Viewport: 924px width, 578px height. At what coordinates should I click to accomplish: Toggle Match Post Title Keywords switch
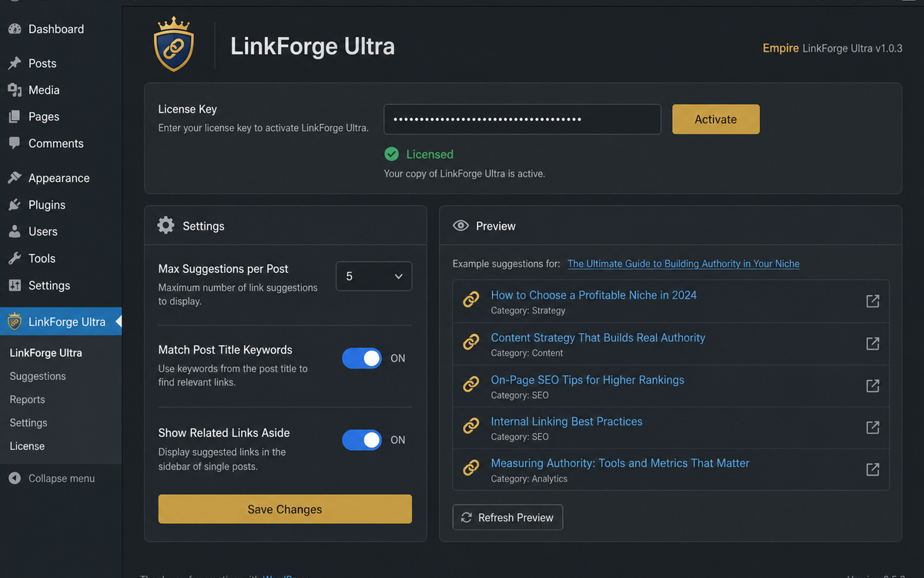[x=362, y=358]
